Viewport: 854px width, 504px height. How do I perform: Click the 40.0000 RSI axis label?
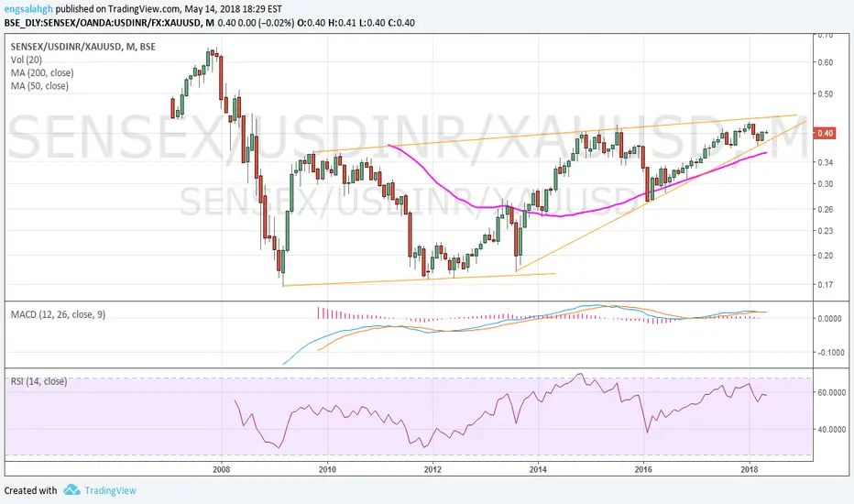pos(831,430)
